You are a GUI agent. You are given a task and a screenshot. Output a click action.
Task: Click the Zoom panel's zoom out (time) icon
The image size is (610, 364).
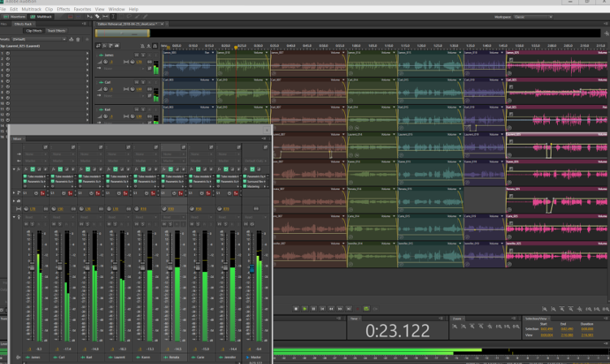(x=464, y=327)
